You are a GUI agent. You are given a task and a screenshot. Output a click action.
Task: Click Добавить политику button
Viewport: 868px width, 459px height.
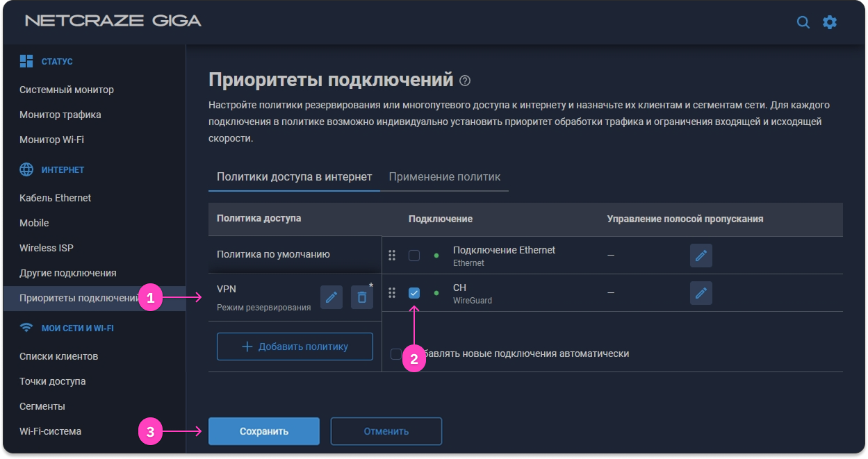pos(295,347)
